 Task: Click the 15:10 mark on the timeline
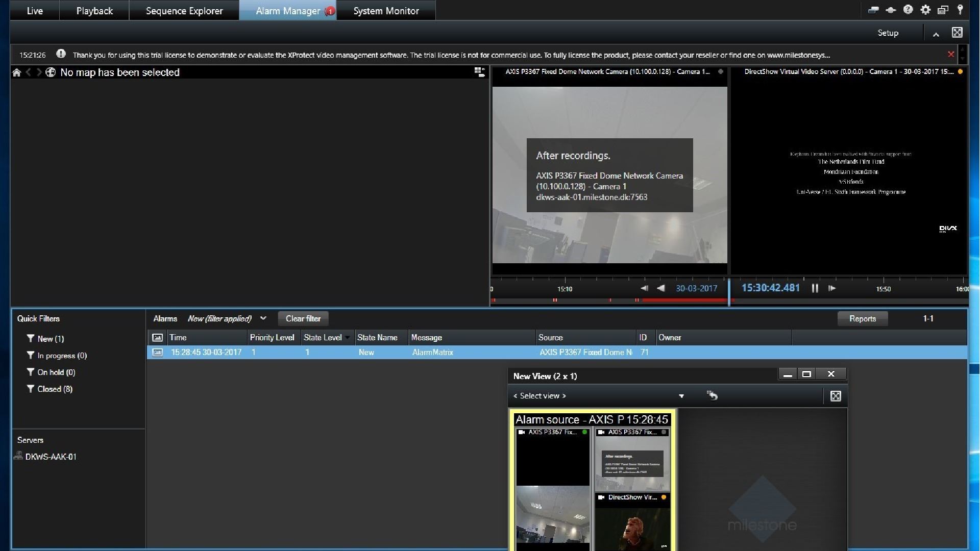[565, 289]
